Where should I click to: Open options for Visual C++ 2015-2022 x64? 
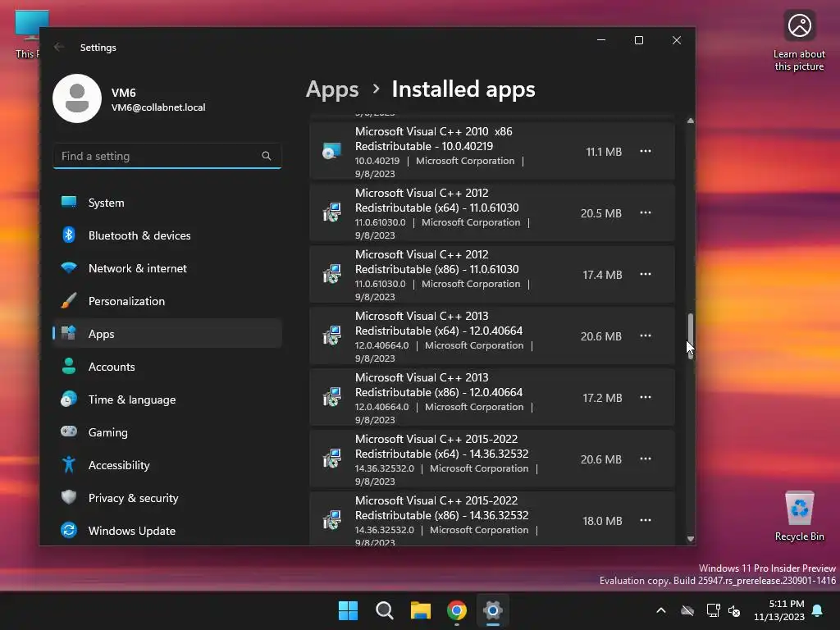[646, 459]
